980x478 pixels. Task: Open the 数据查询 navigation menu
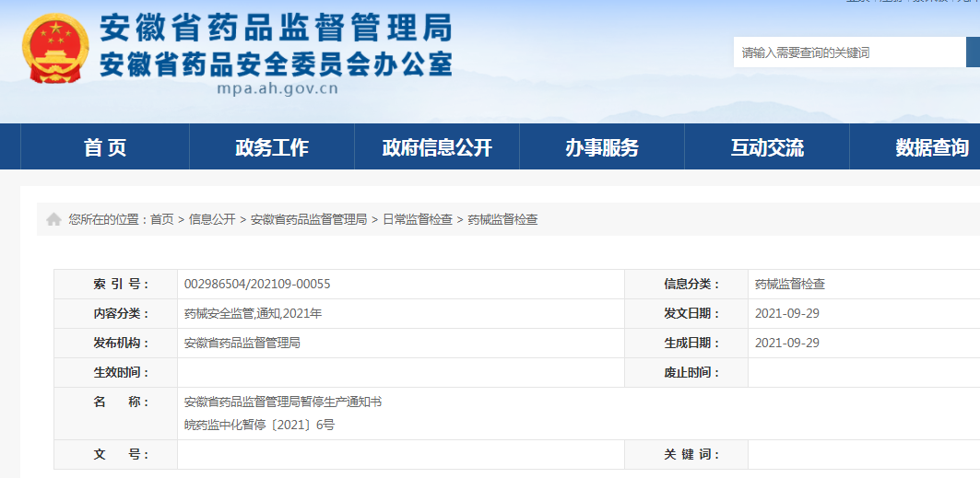click(932, 147)
